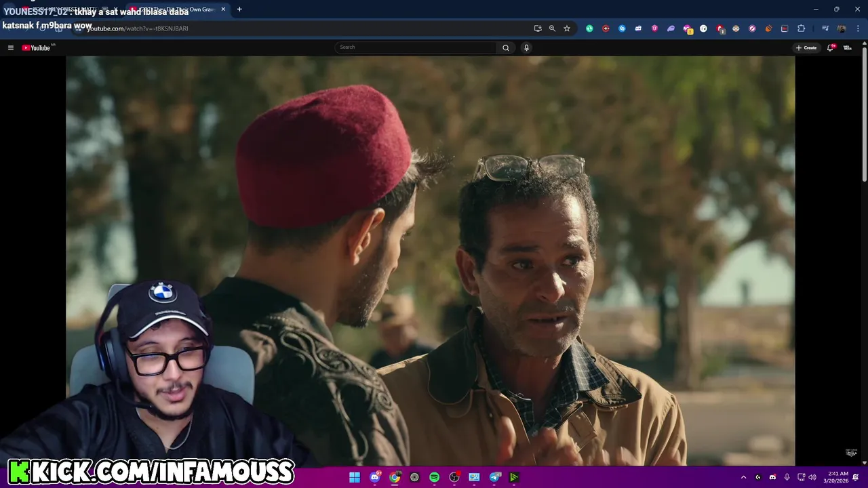The image size is (868, 488).
Task: Open the taskbar notification bell
Action: coord(856,477)
